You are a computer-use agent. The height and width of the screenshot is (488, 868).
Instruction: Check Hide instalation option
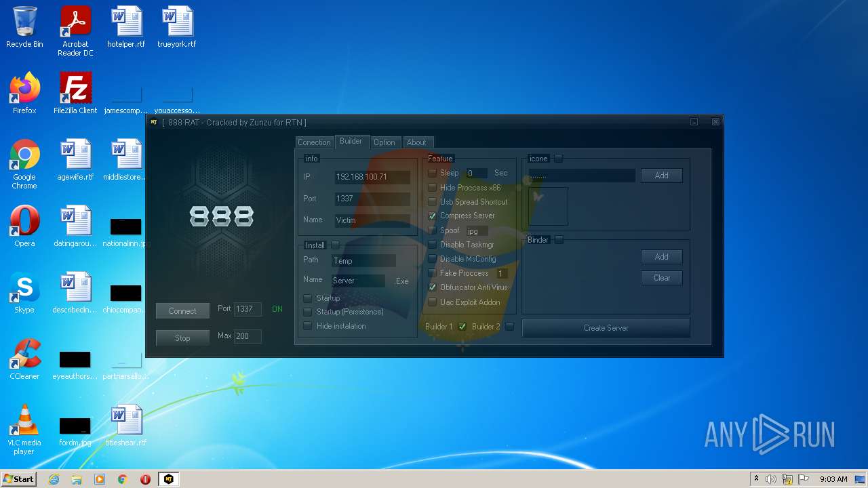point(308,326)
